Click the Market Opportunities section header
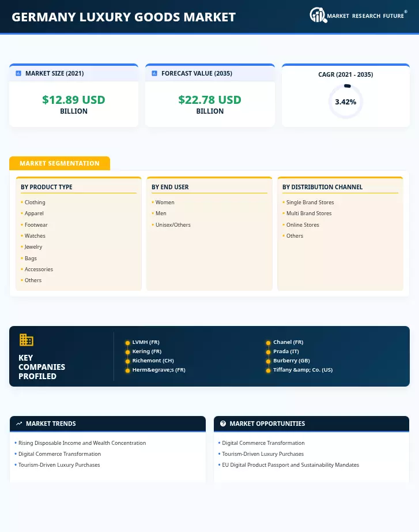The height and width of the screenshot is (532, 419). pos(311,424)
